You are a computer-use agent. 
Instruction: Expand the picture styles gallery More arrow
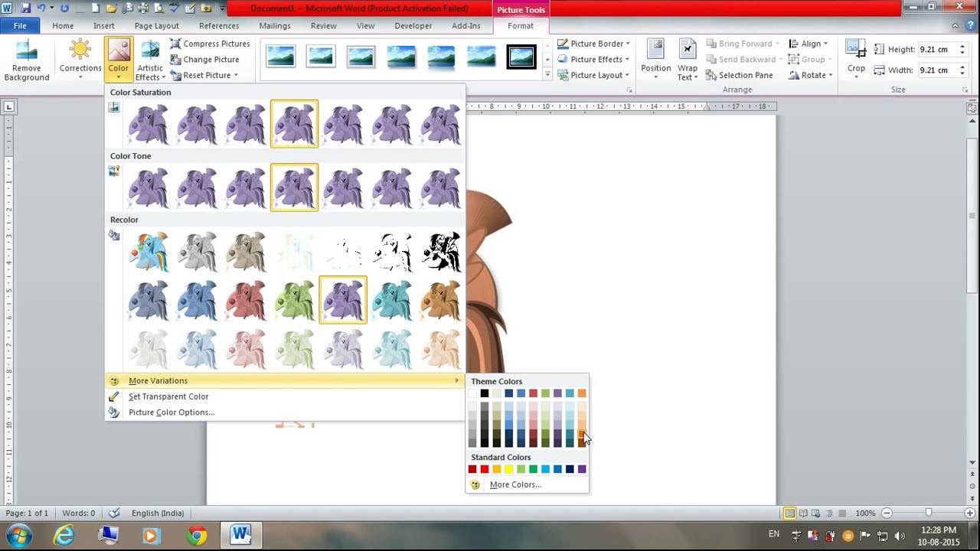pyautogui.click(x=547, y=75)
